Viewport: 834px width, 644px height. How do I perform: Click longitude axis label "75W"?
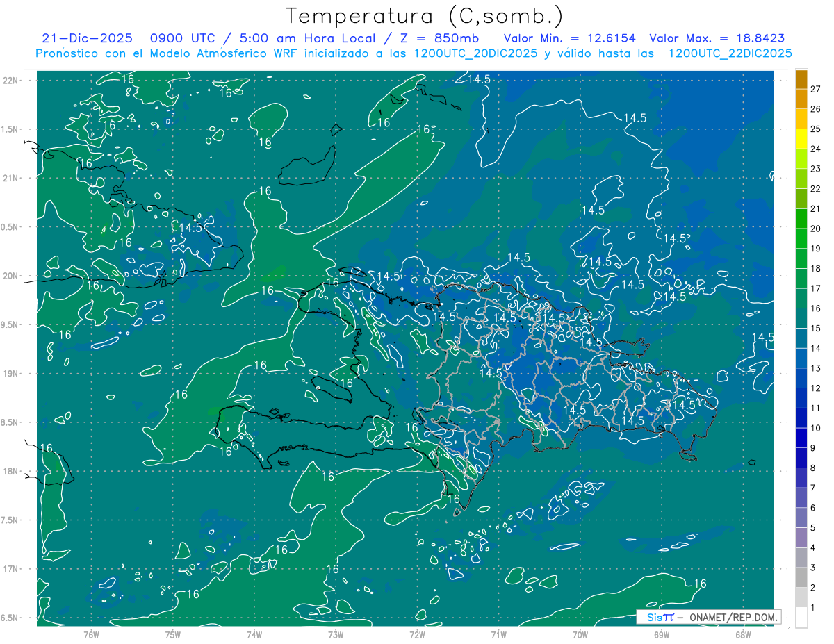(x=173, y=634)
